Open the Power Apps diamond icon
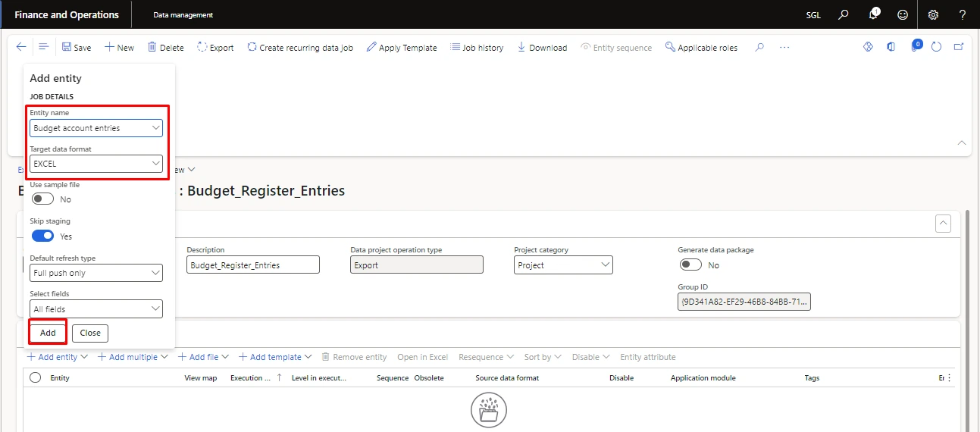Viewport: 980px width, 432px height. 869,47
